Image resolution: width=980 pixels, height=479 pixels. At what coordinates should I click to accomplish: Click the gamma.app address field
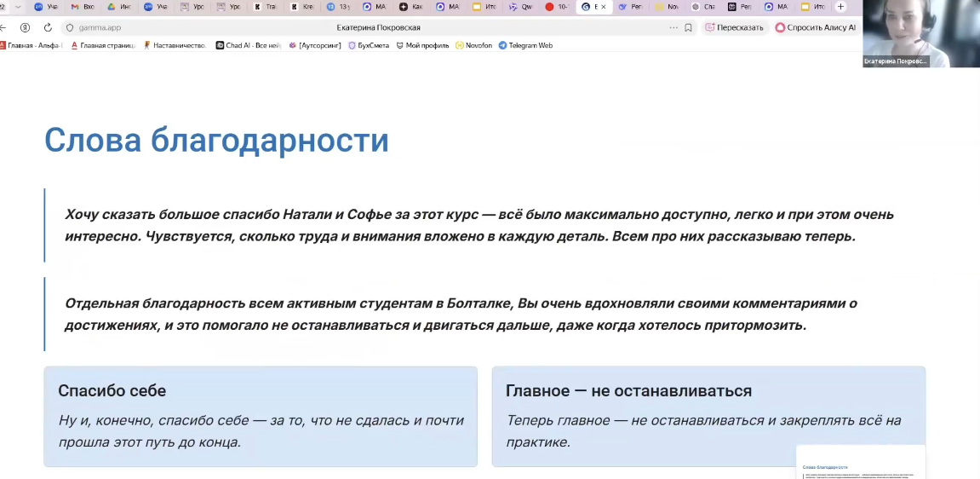(x=255, y=27)
